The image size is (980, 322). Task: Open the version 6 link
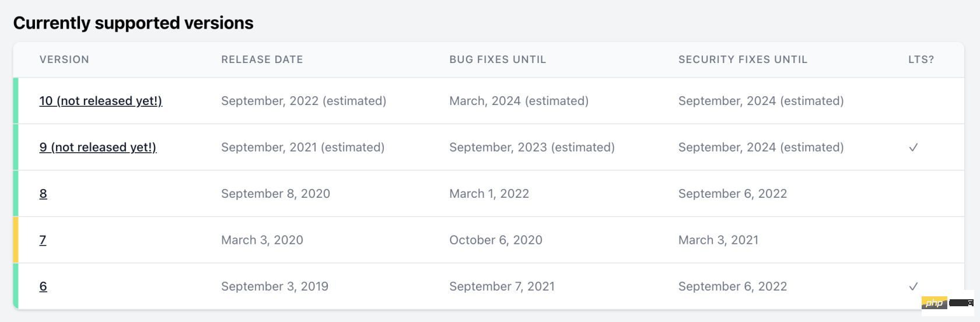point(43,286)
